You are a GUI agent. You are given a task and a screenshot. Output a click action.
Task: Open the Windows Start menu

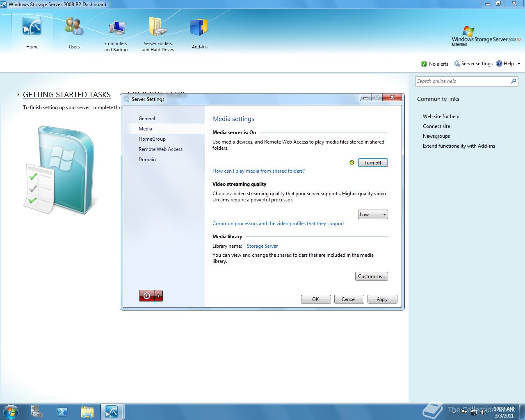tap(10, 412)
